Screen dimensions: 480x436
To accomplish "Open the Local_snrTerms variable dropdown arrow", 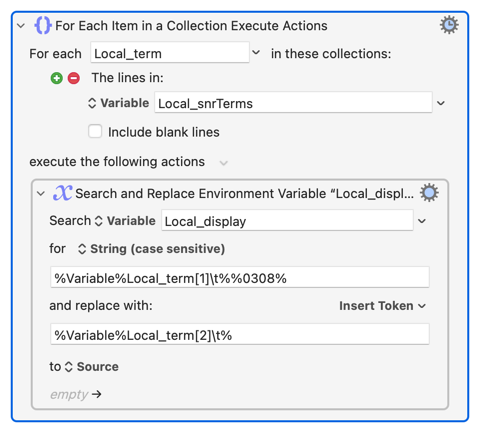I will click(441, 103).
